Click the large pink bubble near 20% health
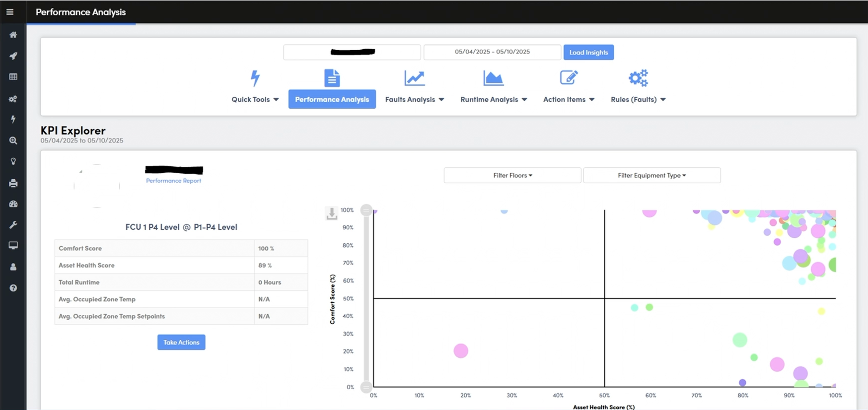 click(461, 351)
